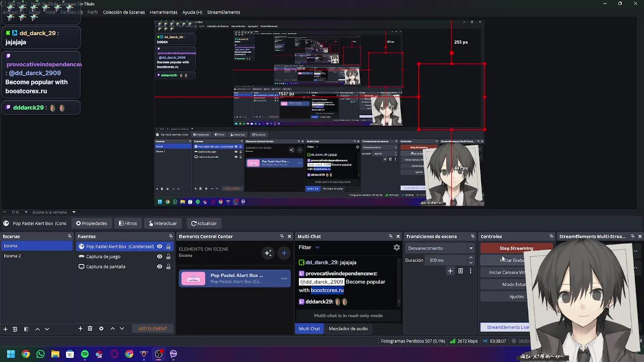Undock the Multi-Chat panel
This screenshot has height=362, width=644.
coord(390,236)
